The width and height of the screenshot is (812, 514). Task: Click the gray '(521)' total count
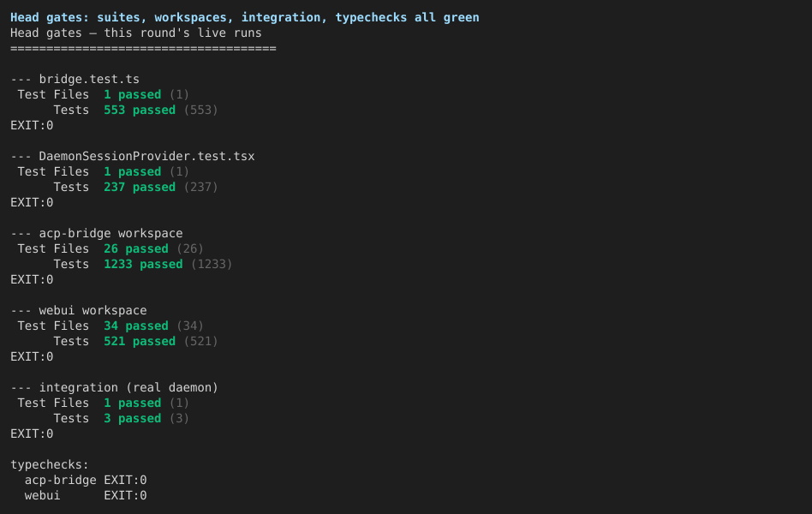click(200, 342)
